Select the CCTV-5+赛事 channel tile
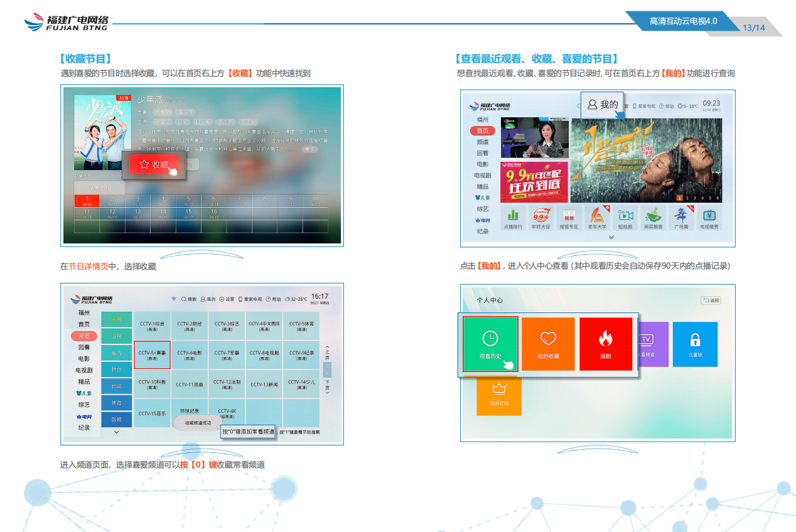Image resolution: width=796 pixels, height=532 pixels. tap(152, 355)
